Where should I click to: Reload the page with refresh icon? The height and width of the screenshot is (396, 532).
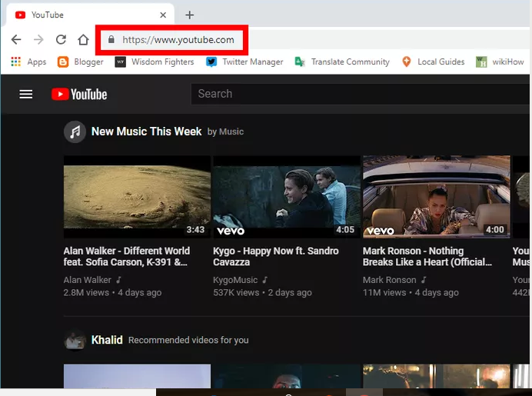point(61,40)
